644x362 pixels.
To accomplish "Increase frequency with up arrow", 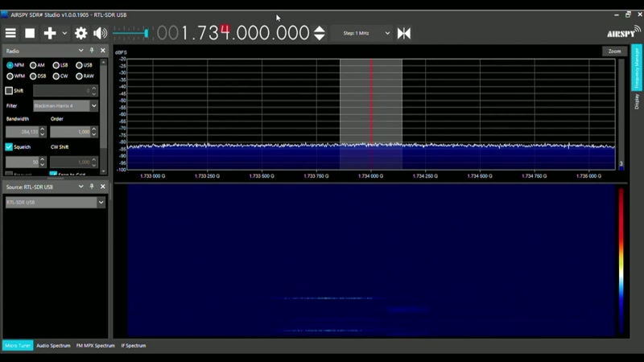I will tap(319, 29).
